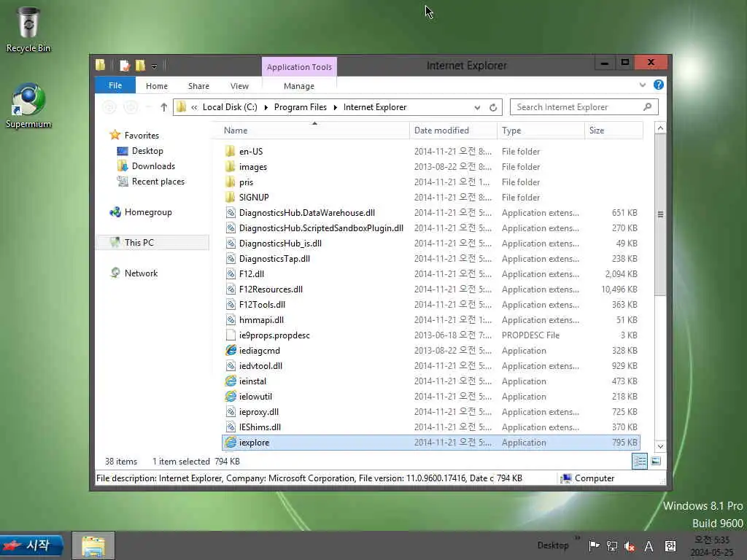Sort by the Type column header

click(541, 131)
